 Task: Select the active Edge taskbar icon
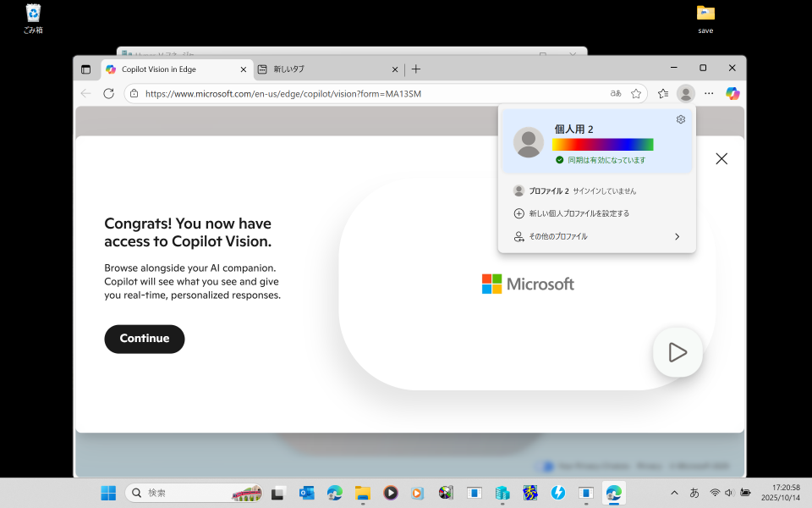coord(614,493)
